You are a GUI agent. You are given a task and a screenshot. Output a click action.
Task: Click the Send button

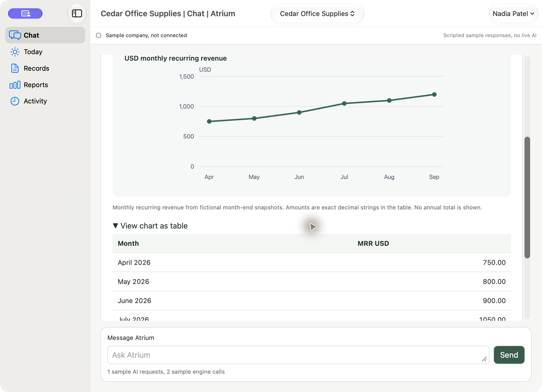509,355
